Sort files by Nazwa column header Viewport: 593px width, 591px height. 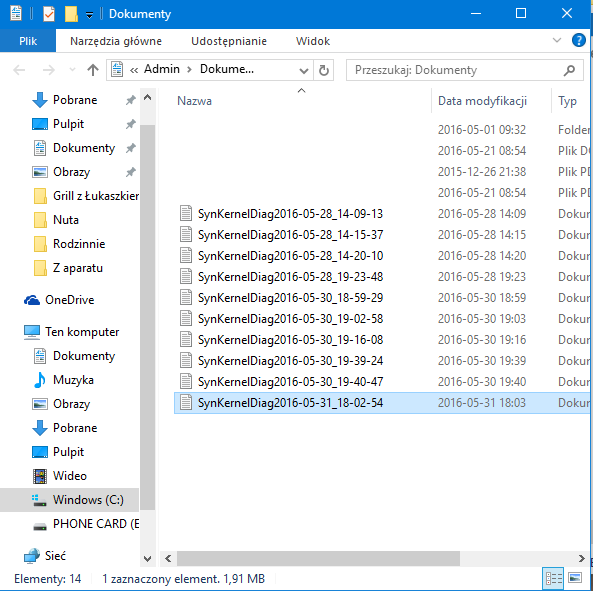[194, 101]
